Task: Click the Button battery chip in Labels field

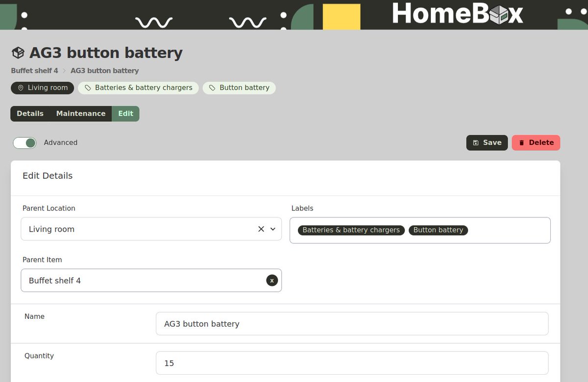Action: pos(438,230)
